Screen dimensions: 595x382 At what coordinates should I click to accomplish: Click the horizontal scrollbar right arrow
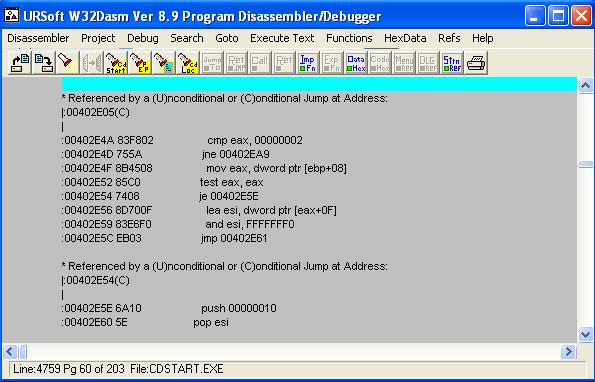(568, 352)
